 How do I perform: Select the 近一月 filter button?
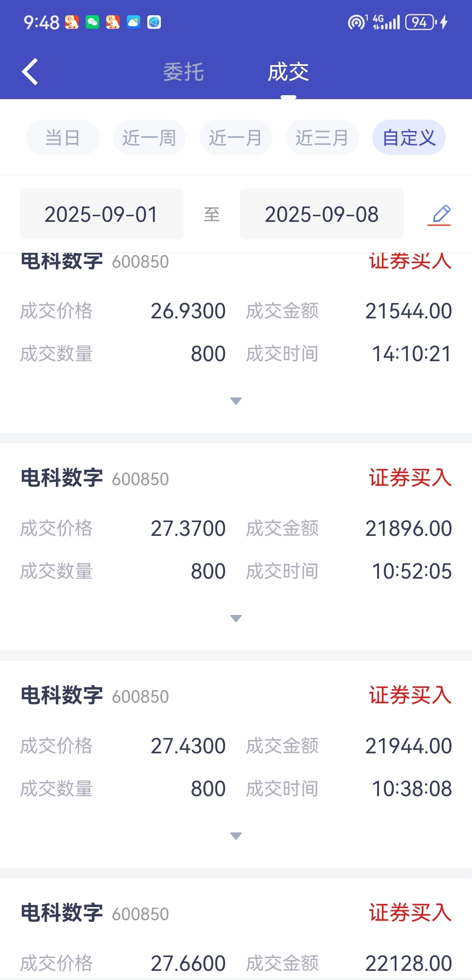click(x=236, y=138)
